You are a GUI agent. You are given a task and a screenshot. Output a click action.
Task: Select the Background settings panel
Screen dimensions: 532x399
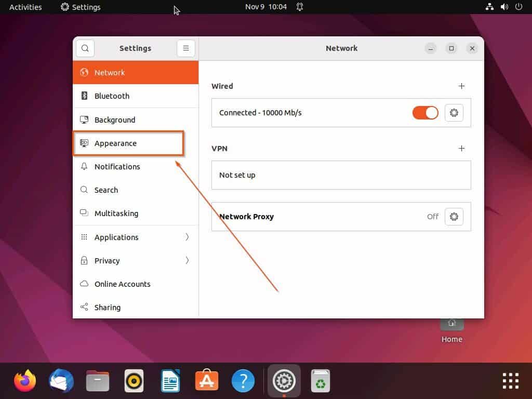(x=115, y=119)
